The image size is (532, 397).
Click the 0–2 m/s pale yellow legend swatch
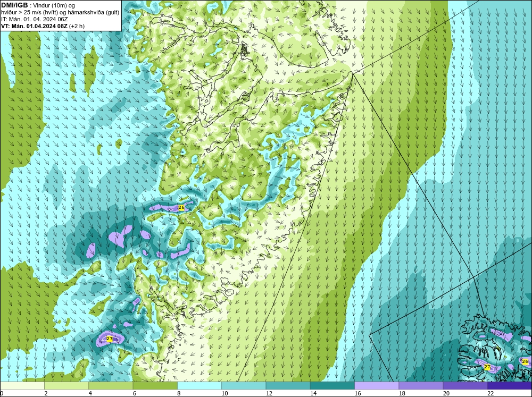pos(22,385)
